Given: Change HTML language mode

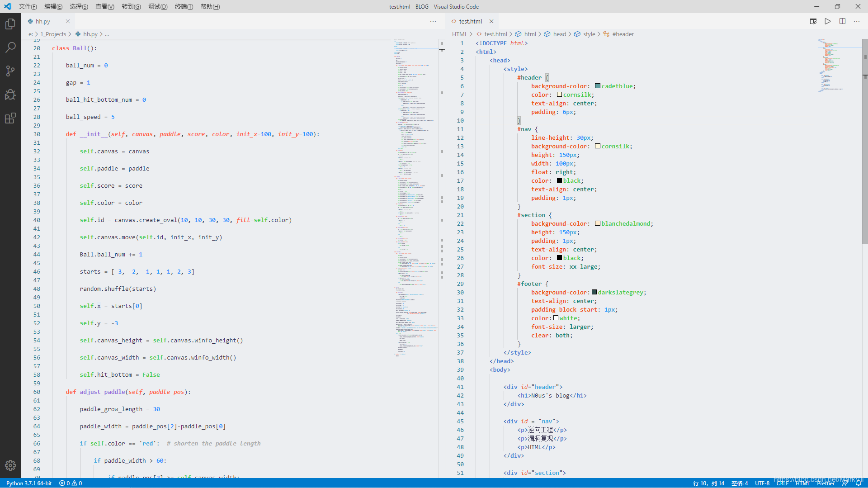Looking at the screenshot, I should pyautogui.click(x=803, y=483).
